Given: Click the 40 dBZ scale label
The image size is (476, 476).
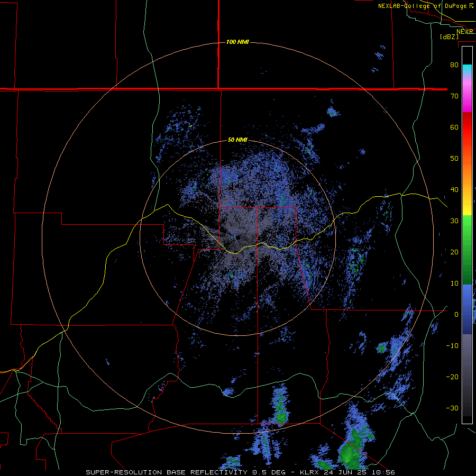Looking at the screenshot, I should pyautogui.click(x=454, y=190).
